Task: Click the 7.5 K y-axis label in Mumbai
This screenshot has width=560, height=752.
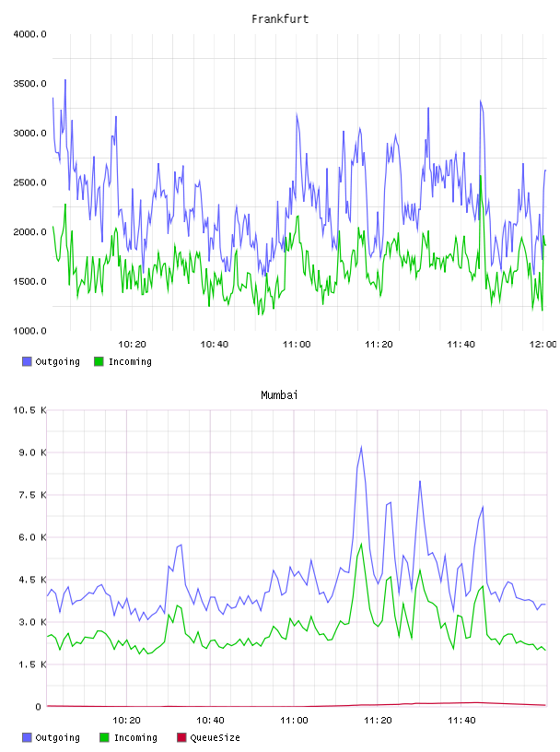Action: click(32, 495)
